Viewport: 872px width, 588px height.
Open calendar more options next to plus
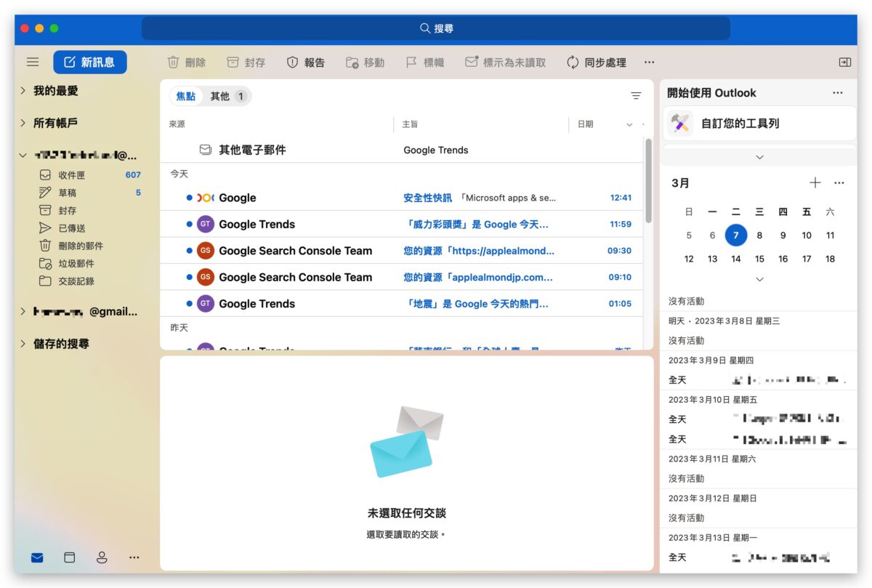839,183
